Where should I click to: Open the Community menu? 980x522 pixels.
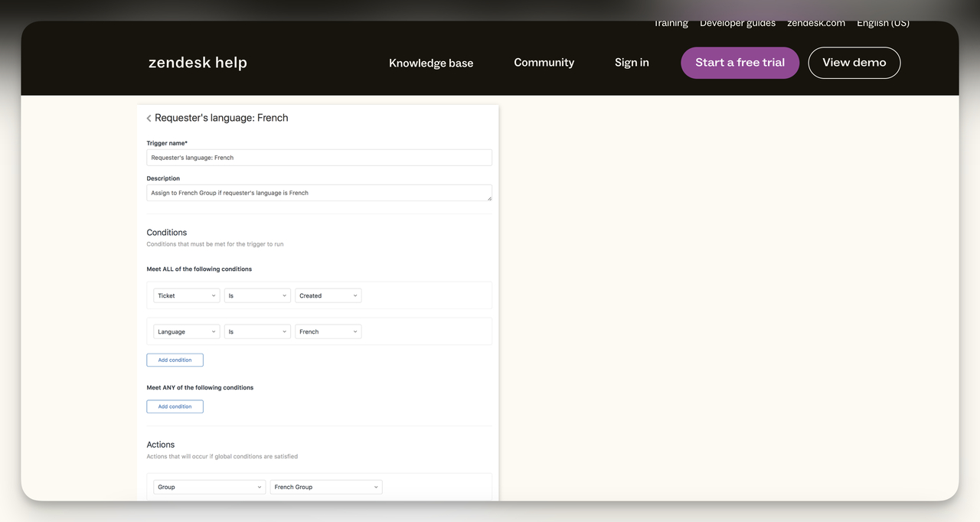(544, 62)
